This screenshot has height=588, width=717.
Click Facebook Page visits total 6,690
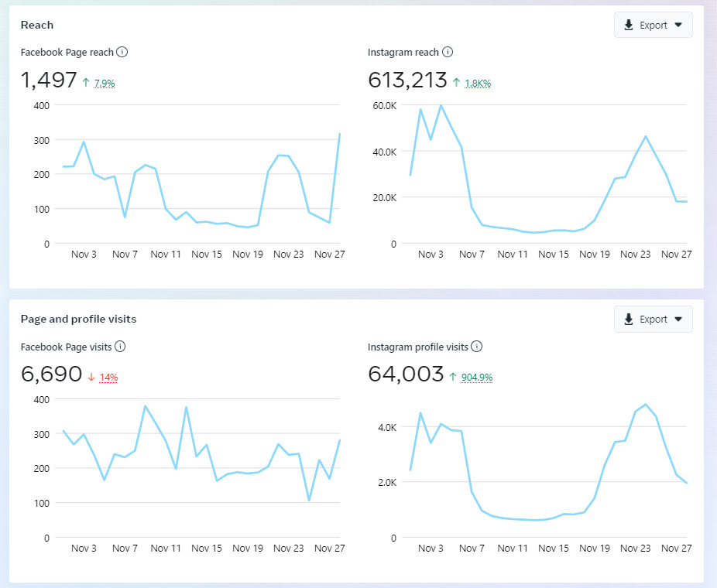point(51,374)
